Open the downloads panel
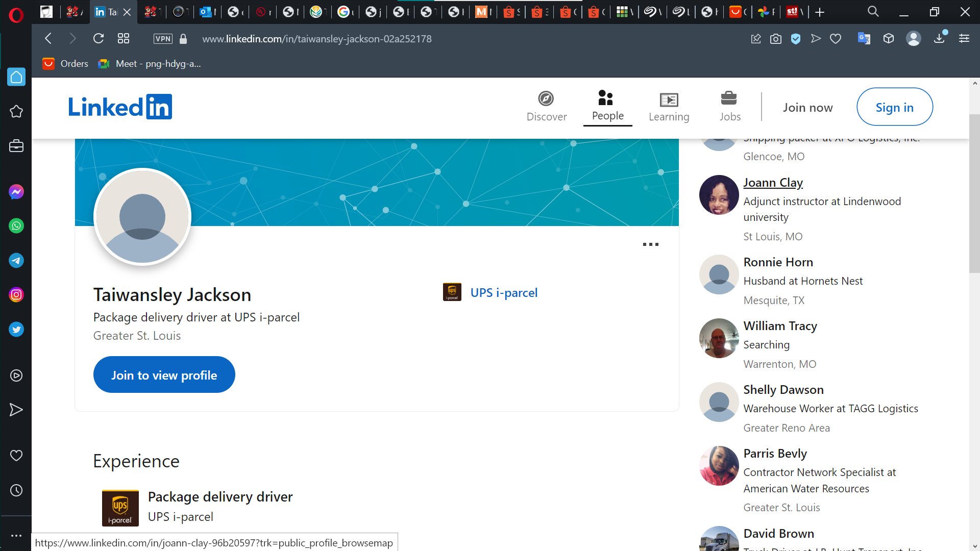Viewport: 980px width, 551px height. [939, 38]
